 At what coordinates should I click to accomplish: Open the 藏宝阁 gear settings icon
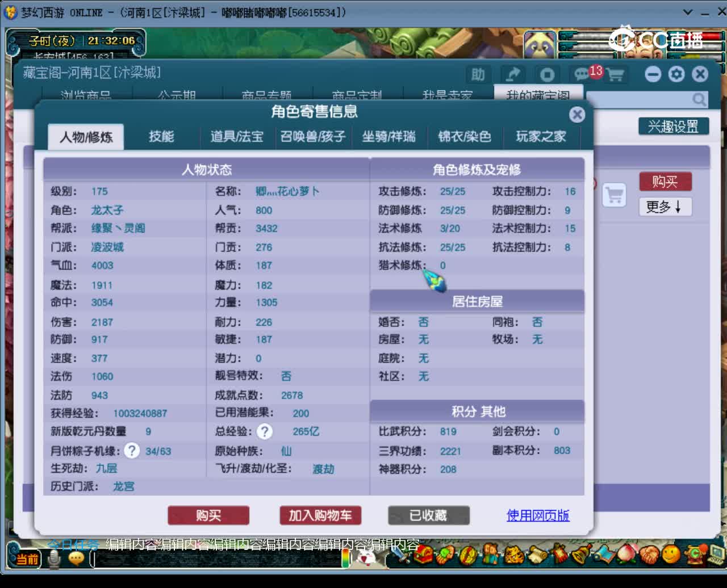tap(676, 74)
